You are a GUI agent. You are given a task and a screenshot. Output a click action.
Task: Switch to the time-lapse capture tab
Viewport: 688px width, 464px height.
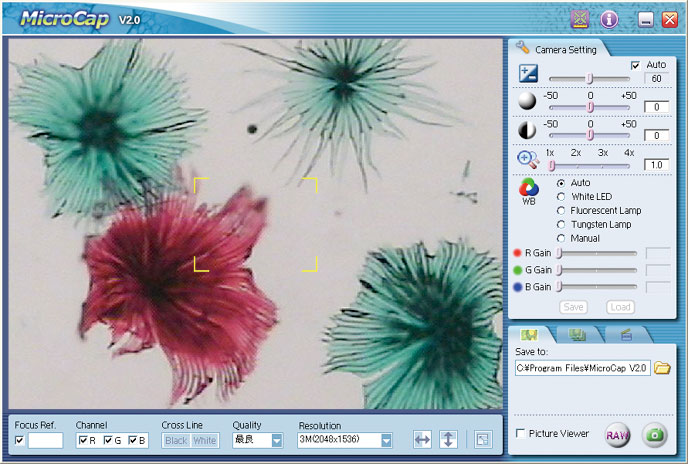576,334
